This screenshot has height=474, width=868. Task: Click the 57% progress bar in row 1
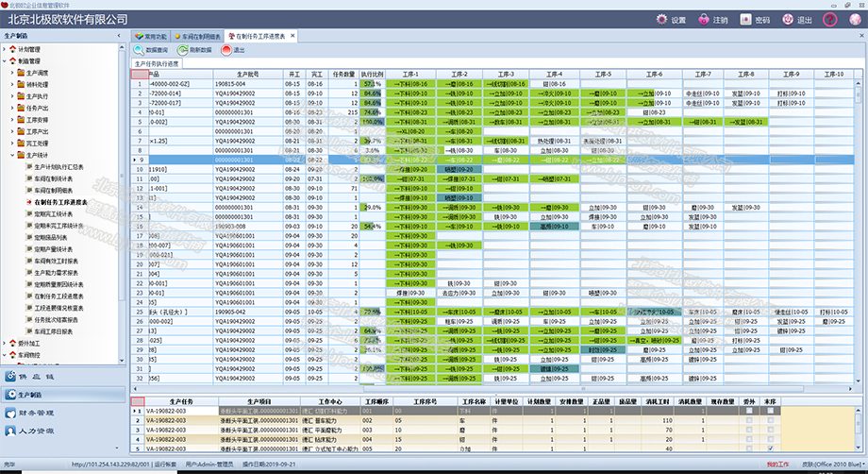pyautogui.click(x=373, y=84)
